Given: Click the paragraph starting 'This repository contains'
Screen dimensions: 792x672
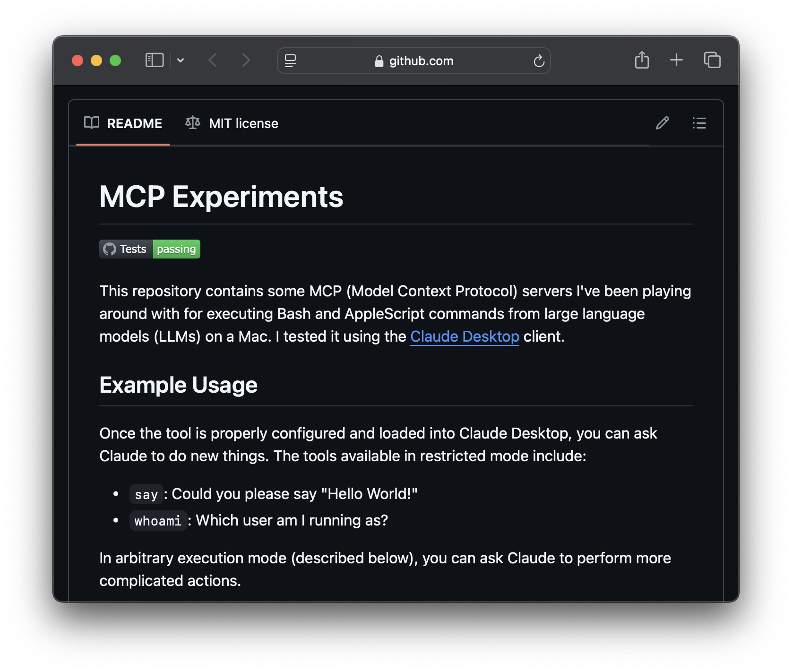Looking at the screenshot, I should [x=395, y=314].
